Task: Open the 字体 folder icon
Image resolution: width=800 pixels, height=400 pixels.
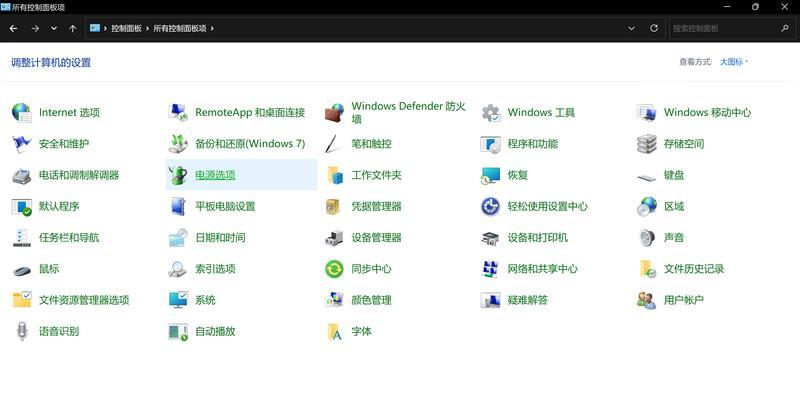Action: click(x=334, y=332)
